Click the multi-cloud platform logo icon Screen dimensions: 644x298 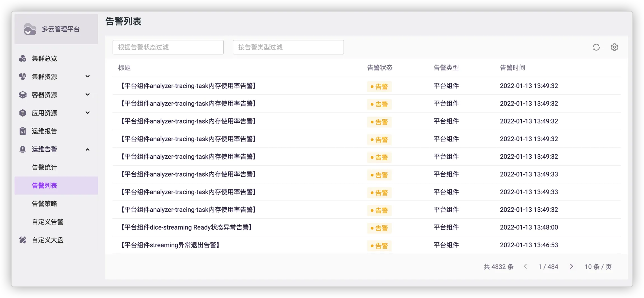pyautogui.click(x=30, y=29)
